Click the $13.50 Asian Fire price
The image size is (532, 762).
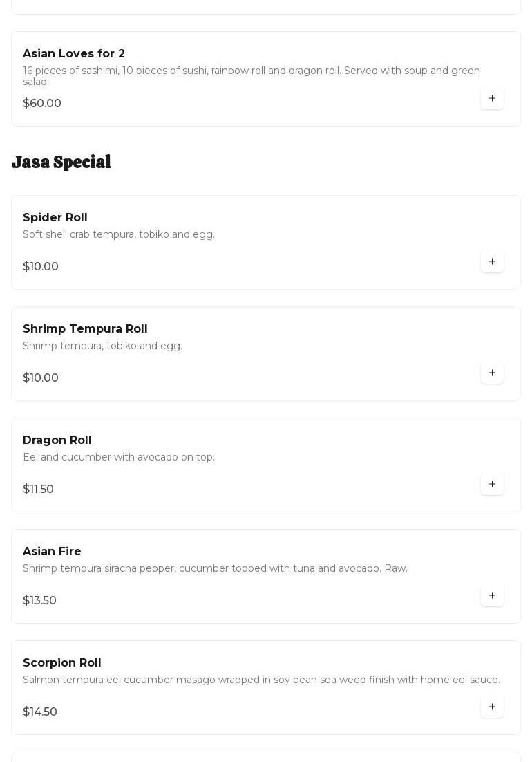pos(39,601)
